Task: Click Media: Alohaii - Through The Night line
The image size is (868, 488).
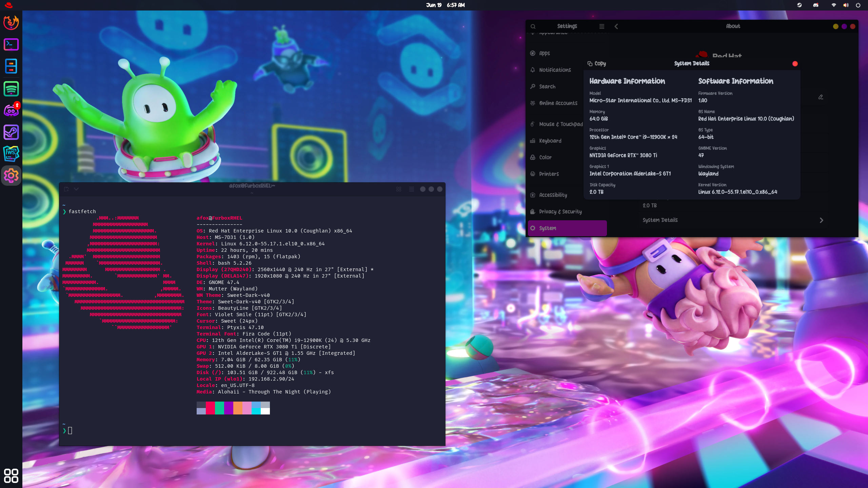Action: click(264, 392)
